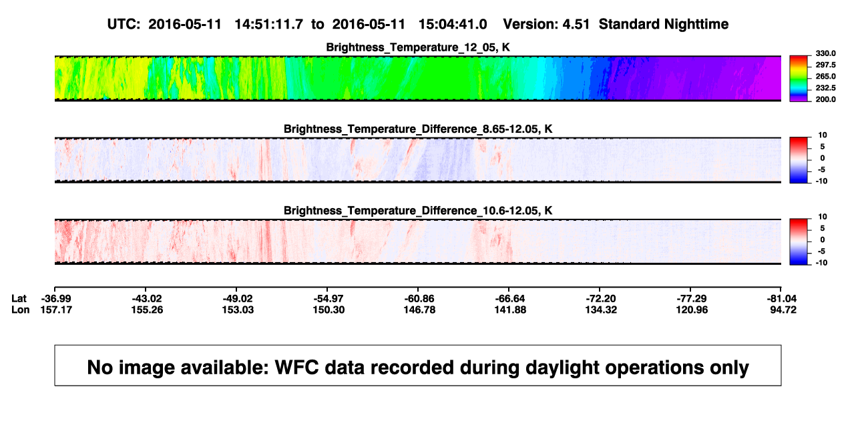The width and height of the screenshot is (868, 445).
Task: Click the rainbow color bar for 12.05 temperature
Action: 799,78
